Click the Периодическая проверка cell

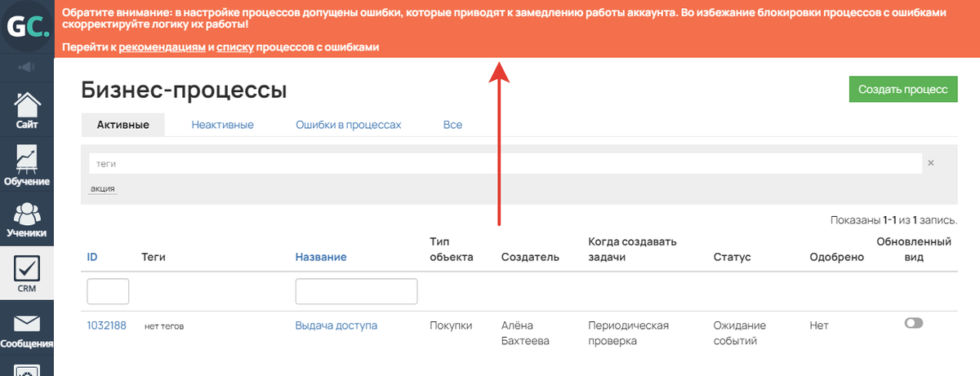(628, 333)
